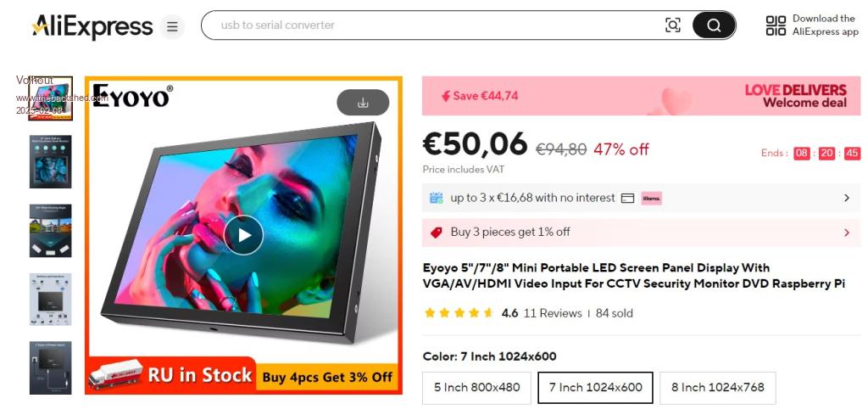Click the Klarna payment logo
This screenshot has height=415, width=868.
tap(652, 198)
